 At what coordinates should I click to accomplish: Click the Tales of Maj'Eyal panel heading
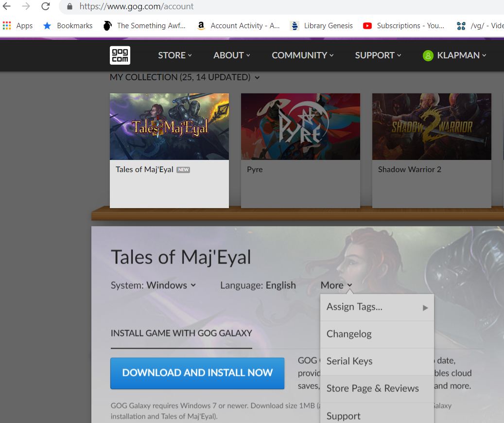(x=181, y=257)
